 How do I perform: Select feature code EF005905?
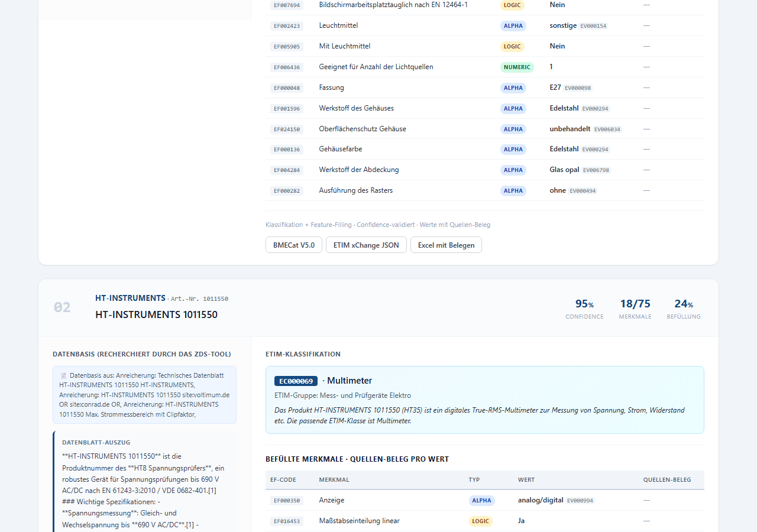pos(287,47)
